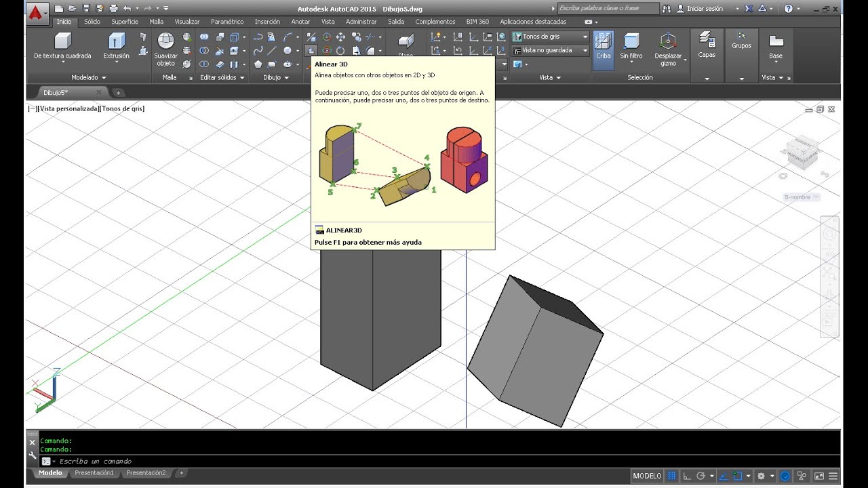Click the polygon draw tool in Dibujo panel
The width and height of the screenshot is (868, 488).
[258, 64]
